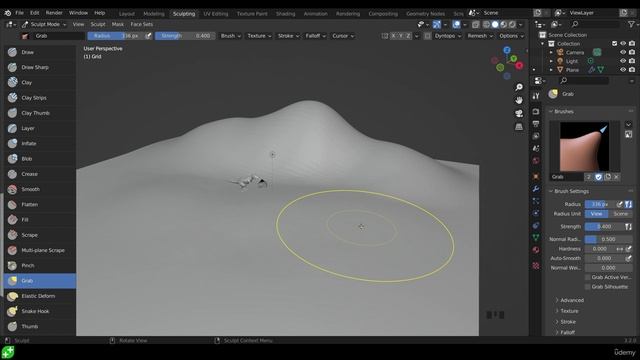Screen dimensions: 640x360
Task: Open the Texture dropdown in header
Action: 259,36
